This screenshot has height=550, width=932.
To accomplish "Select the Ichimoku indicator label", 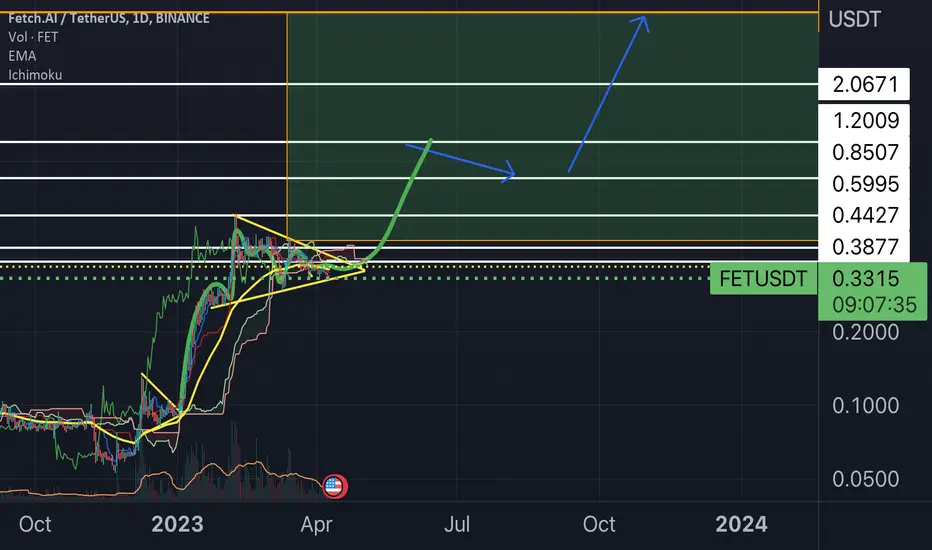I will point(35,75).
